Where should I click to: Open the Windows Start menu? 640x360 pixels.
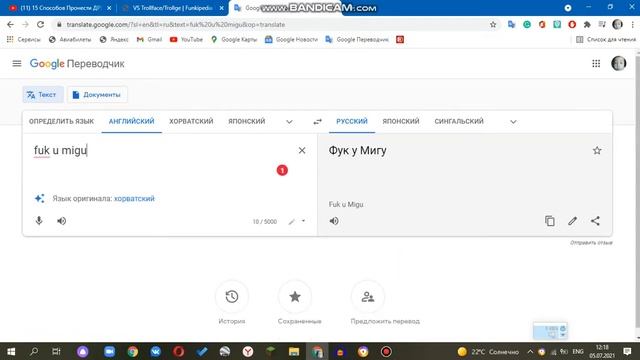(11, 351)
